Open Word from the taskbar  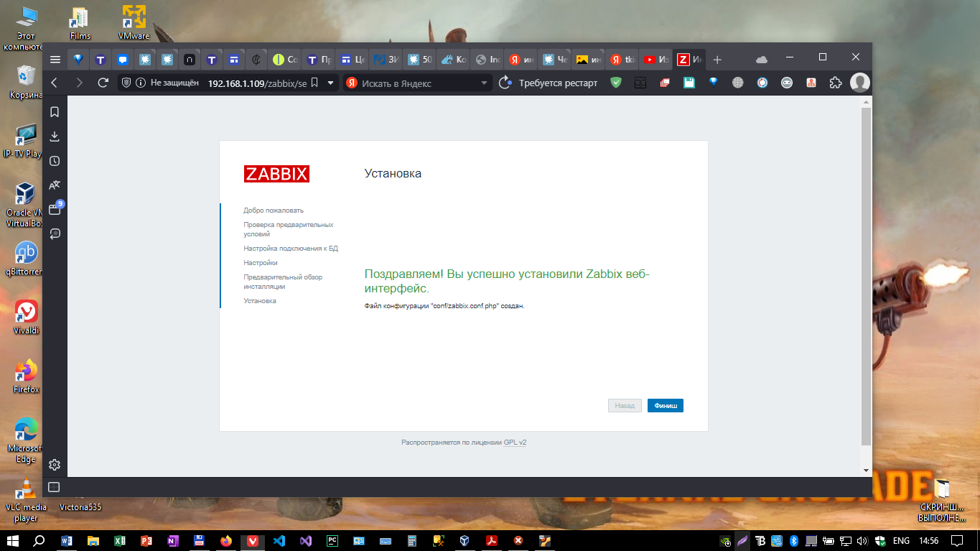click(67, 540)
